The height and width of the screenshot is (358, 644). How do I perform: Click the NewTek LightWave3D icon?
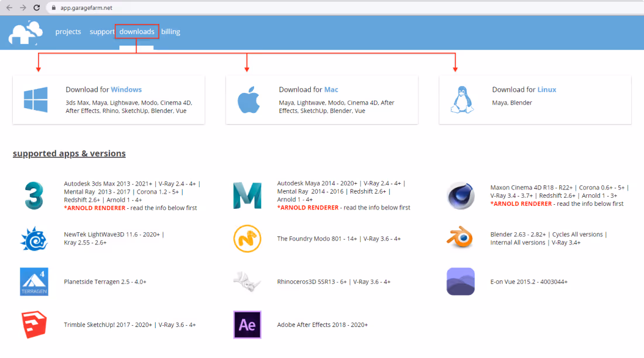click(x=34, y=239)
